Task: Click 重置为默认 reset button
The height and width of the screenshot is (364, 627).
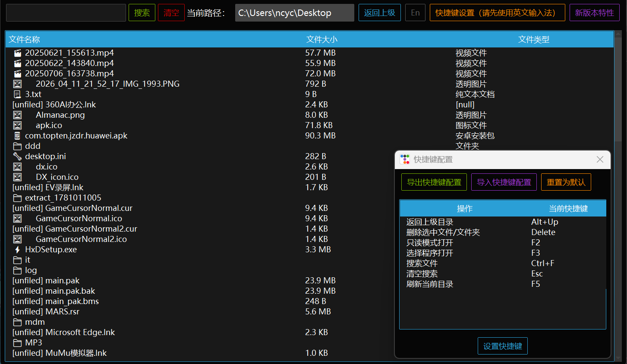Action: pyautogui.click(x=566, y=182)
